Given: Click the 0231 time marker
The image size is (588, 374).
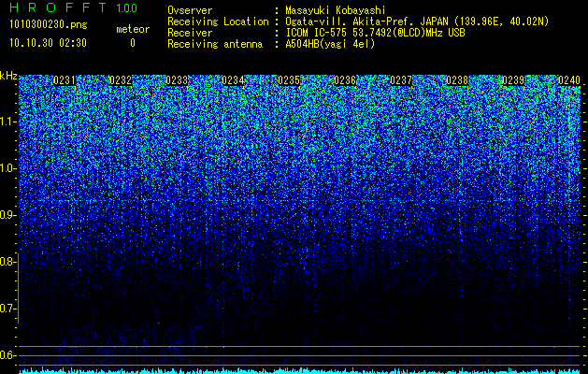Looking at the screenshot, I should click(65, 80).
